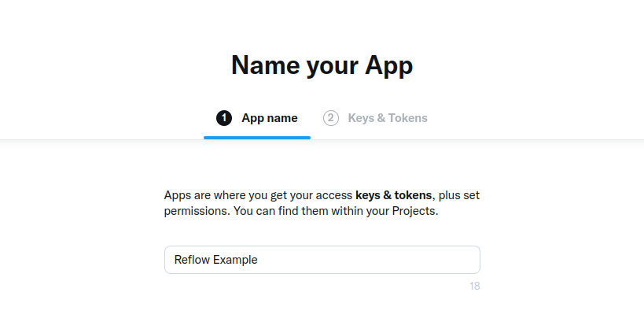This screenshot has width=644, height=333.
Task: Click the word 'Projects' in the description
Action: coord(414,211)
